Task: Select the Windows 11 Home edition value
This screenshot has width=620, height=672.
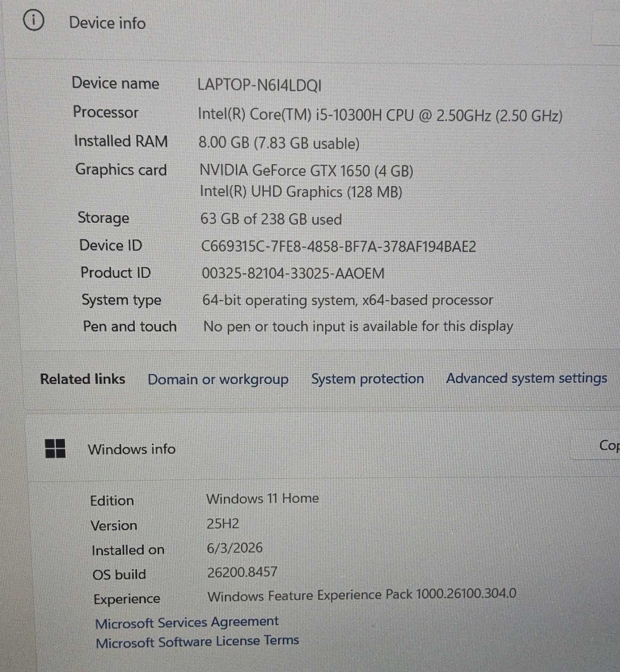Action: click(x=263, y=499)
